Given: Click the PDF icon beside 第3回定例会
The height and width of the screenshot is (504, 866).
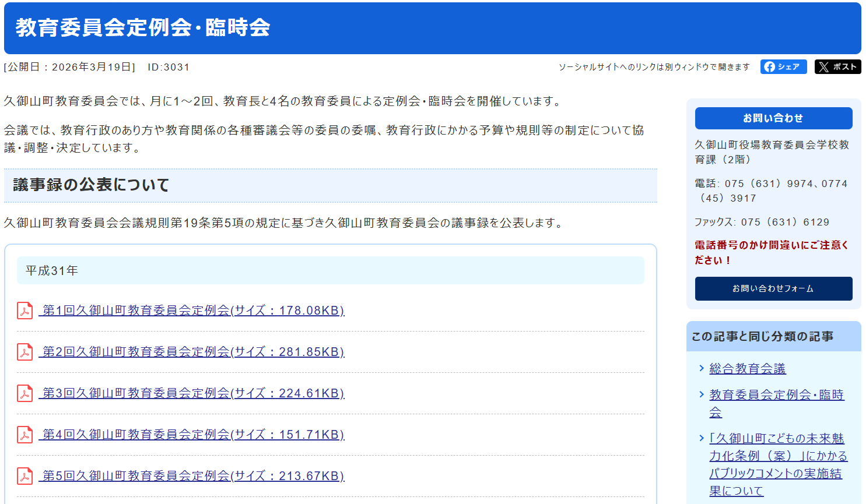Looking at the screenshot, I should point(24,393).
